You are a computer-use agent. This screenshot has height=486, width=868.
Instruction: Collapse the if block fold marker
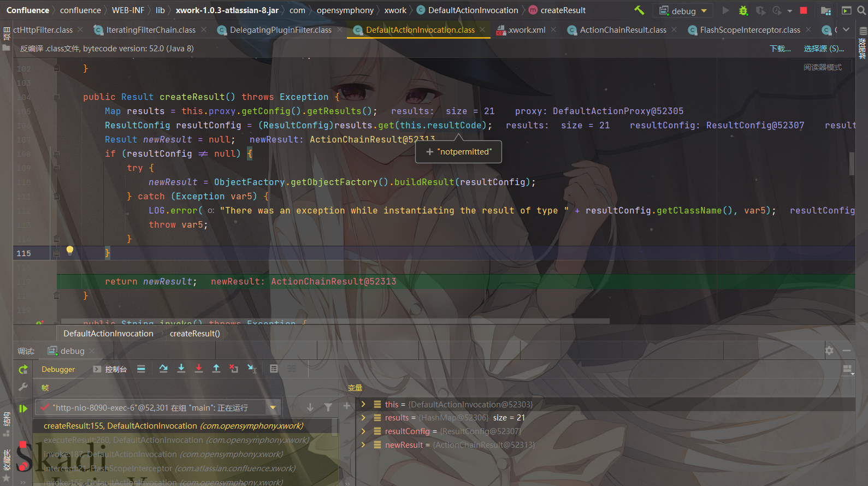click(x=56, y=154)
